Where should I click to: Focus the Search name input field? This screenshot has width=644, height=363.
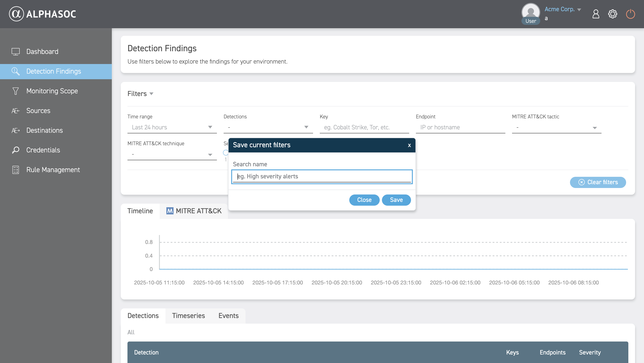[x=322, y=176]
